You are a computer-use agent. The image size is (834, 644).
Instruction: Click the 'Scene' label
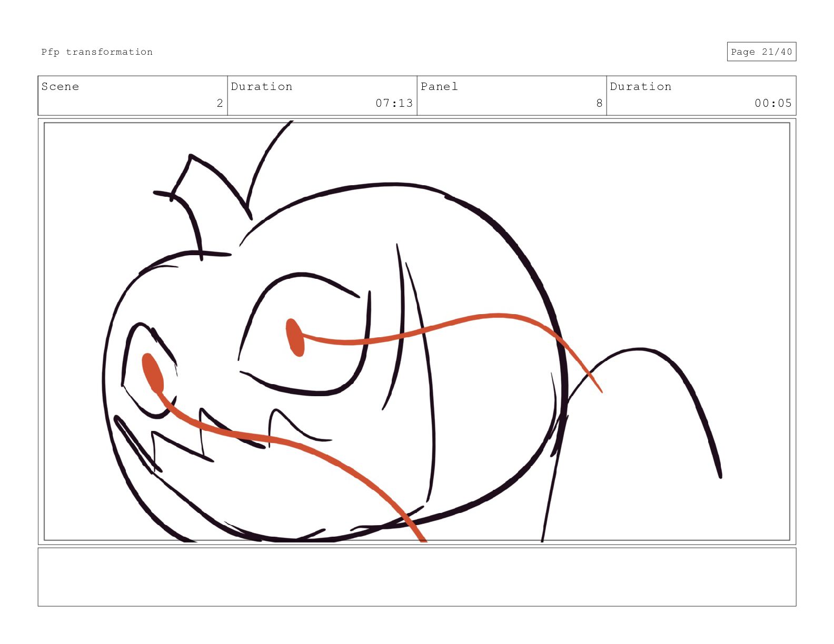click(60, 86)
